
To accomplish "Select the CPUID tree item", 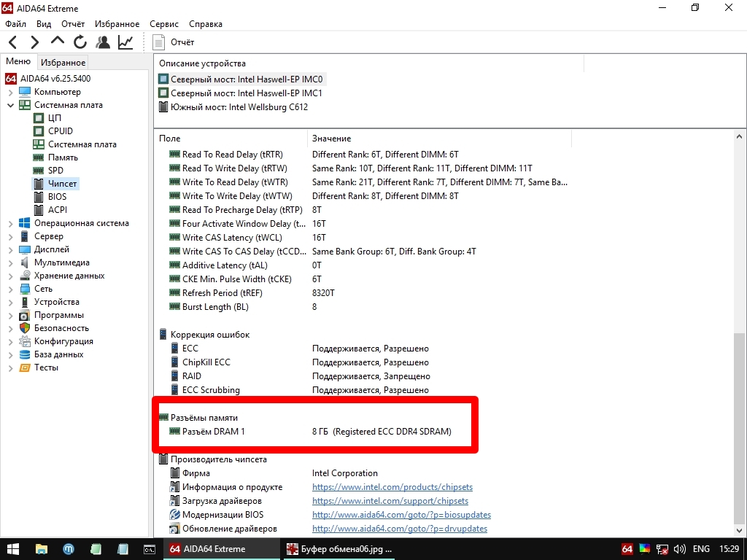I will [60, 131].
